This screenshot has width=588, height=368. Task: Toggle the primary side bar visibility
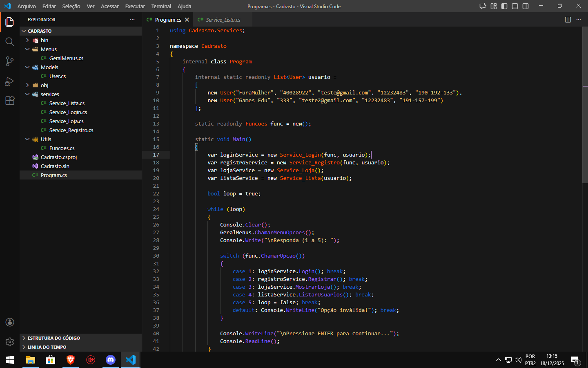point(504,6)
